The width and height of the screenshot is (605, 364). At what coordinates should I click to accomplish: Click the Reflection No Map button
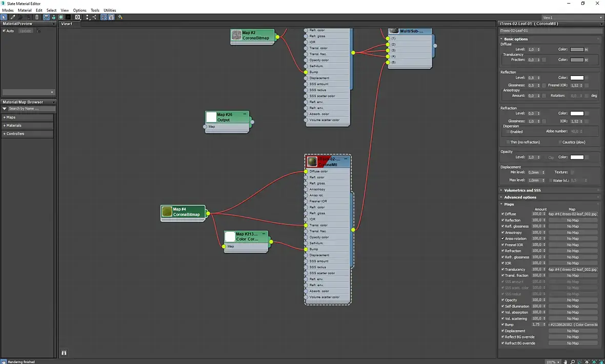click(573, 220)
